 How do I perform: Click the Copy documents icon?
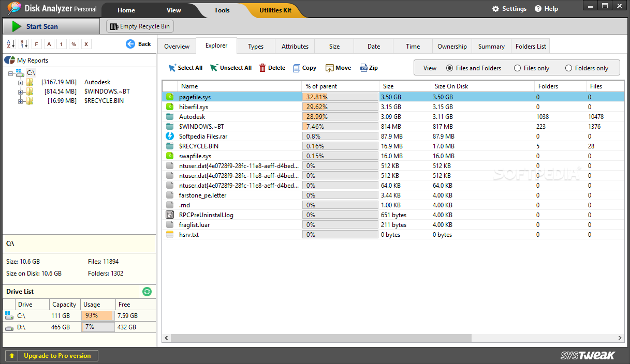pos(297,68)
